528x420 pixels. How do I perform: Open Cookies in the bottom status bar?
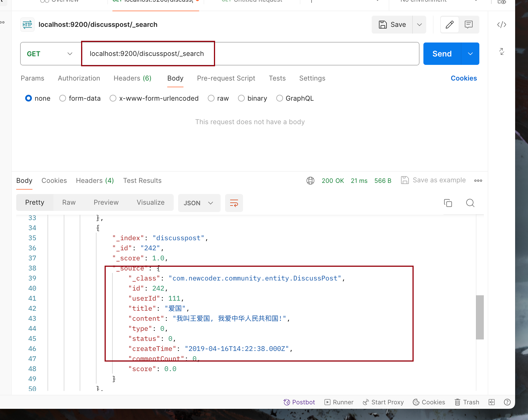tap(429, 402)
